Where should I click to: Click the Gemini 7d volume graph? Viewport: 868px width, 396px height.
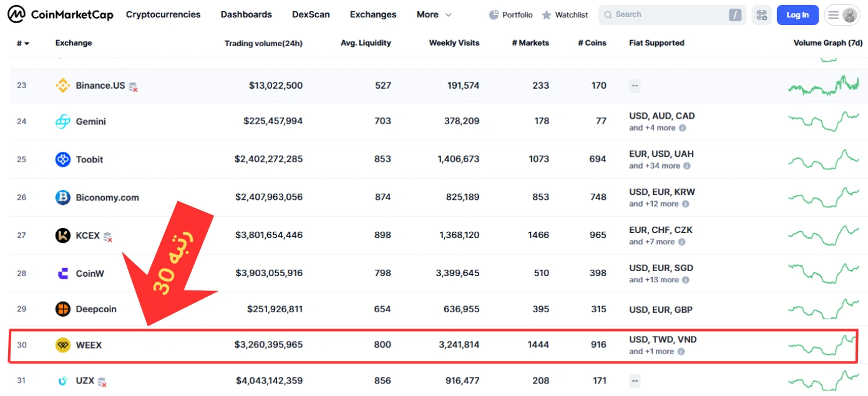pos(824,122)
